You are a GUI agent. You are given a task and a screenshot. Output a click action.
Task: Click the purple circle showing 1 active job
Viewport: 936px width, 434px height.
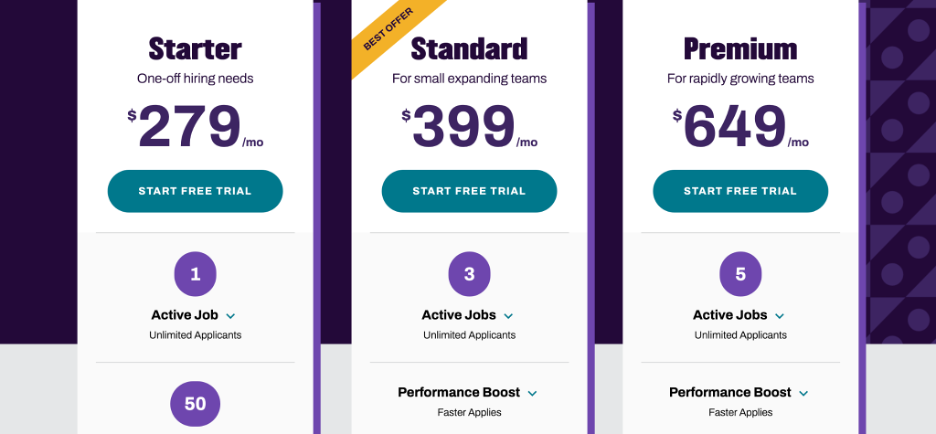coord(195,273)
